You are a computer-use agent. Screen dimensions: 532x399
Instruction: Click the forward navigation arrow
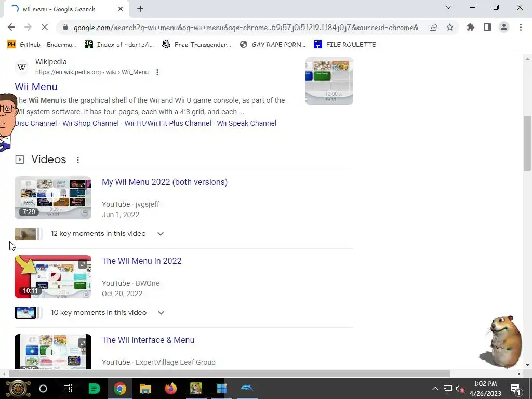(28, 28)
